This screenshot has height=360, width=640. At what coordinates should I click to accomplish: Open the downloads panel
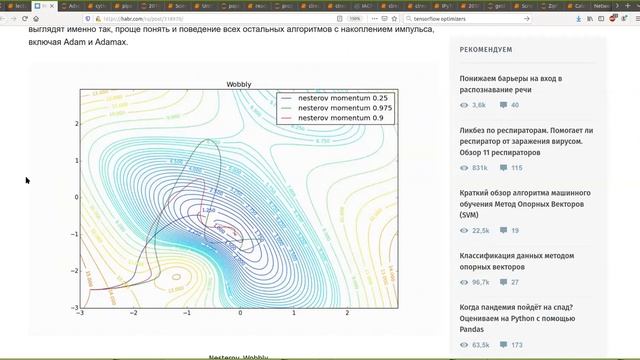point(579,19)
